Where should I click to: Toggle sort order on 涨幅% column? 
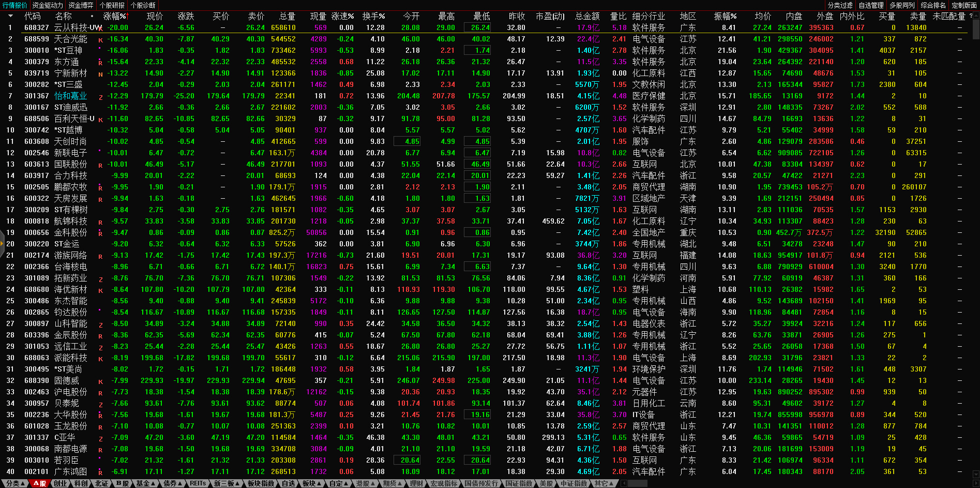(114, 16)
